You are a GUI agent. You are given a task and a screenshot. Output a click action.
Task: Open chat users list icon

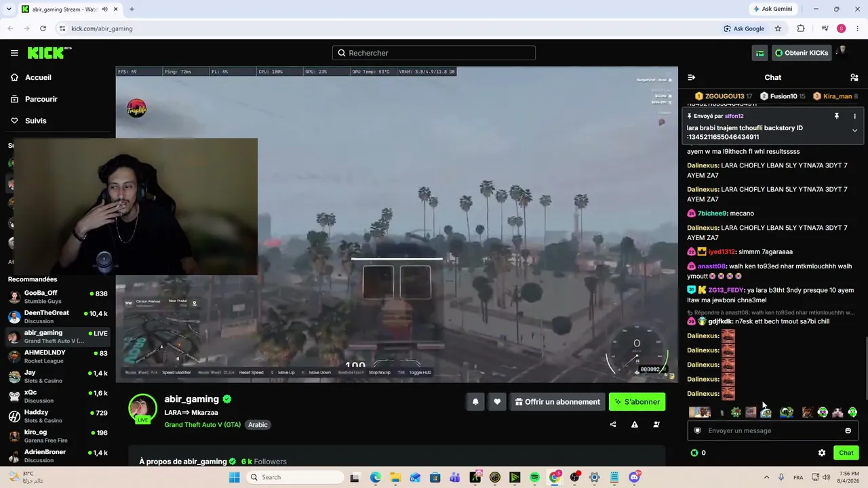click(854, 77)
